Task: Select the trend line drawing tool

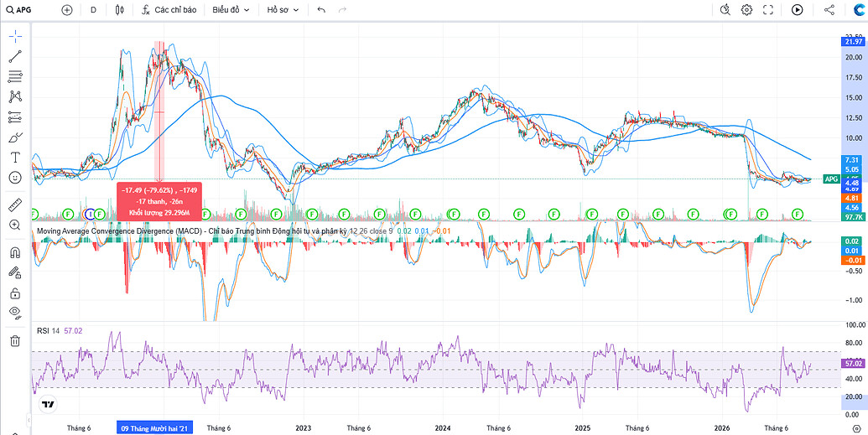Action: coord(15,56)
